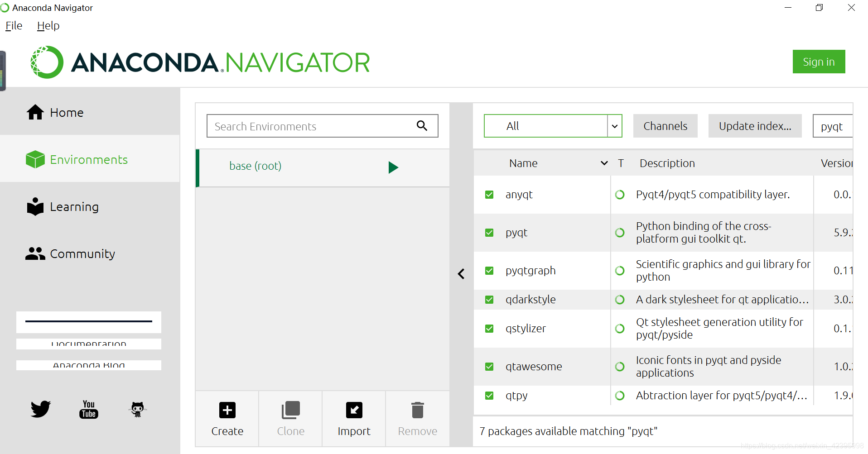Click the green Environments cube icon

pyautogui.click(x=35, y=159)
